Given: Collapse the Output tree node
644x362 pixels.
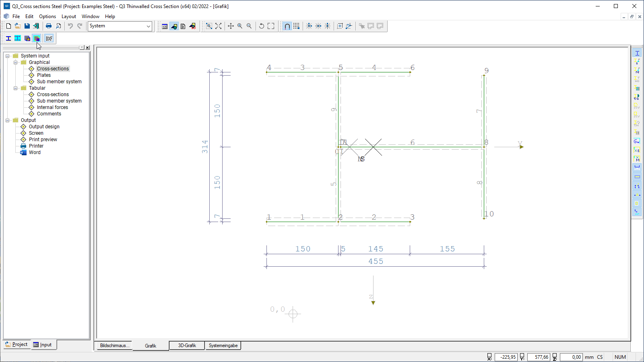Looking at the screenshot, I should (8, 120).
